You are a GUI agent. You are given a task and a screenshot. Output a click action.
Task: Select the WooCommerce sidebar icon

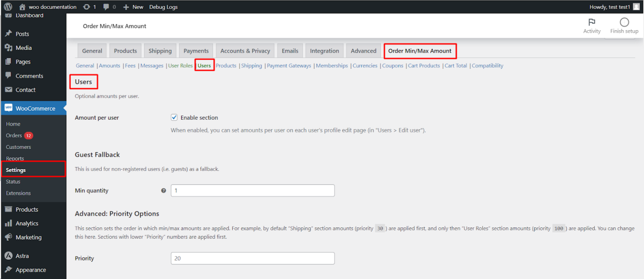pos(8,108)
